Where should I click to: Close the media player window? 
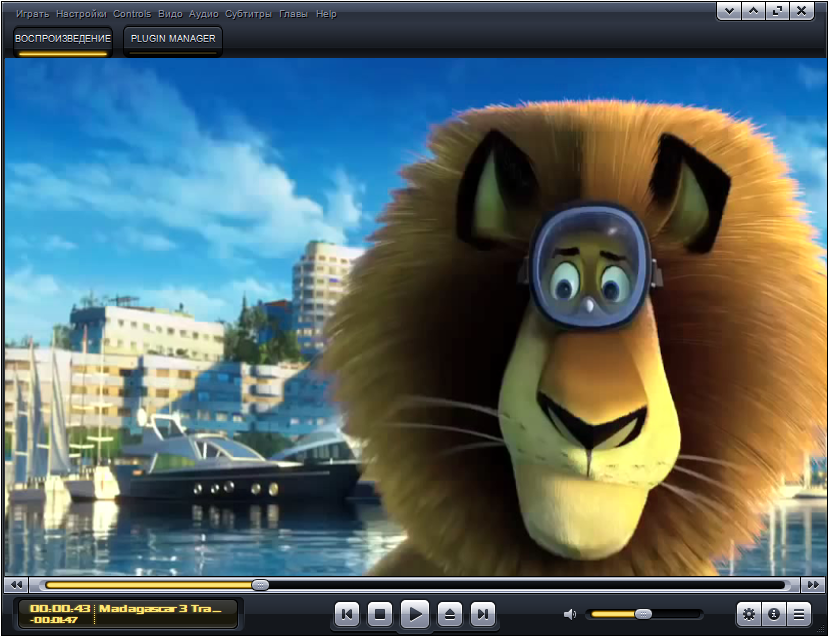coord(802,11)
